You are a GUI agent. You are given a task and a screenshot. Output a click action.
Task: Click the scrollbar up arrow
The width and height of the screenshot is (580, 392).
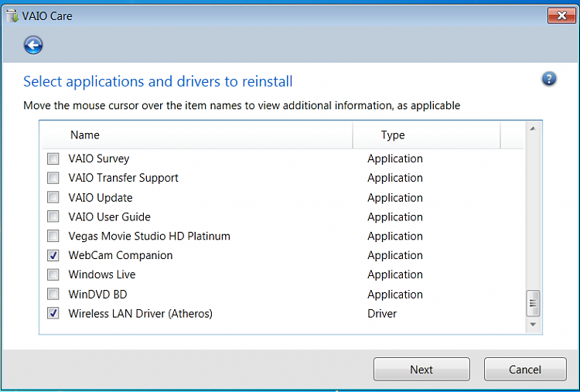coord(533,128)
